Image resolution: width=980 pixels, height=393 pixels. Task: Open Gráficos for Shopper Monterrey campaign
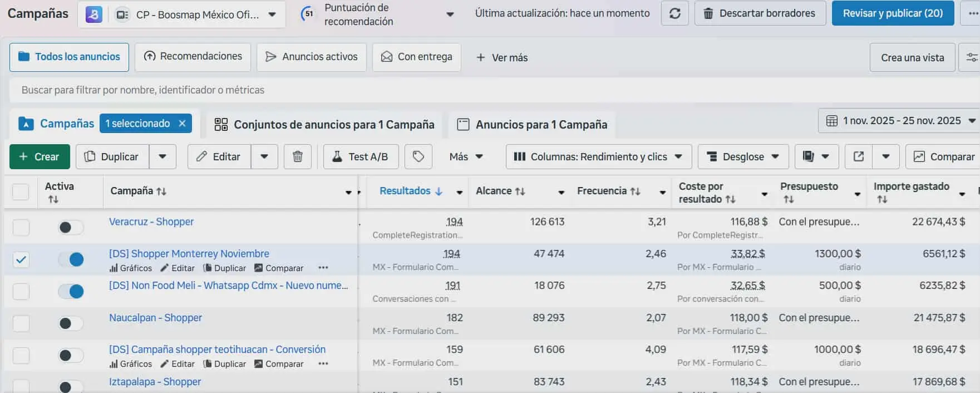click(131, 268)
